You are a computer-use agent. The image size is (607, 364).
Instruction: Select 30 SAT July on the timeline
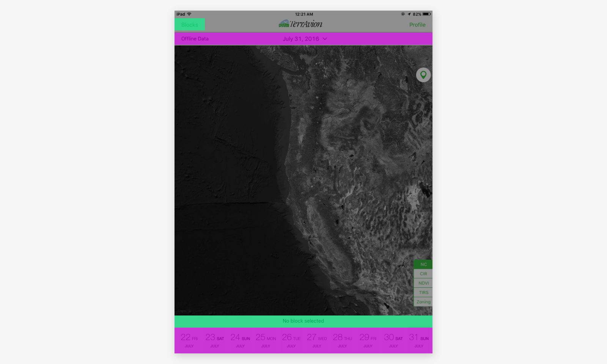393,340
